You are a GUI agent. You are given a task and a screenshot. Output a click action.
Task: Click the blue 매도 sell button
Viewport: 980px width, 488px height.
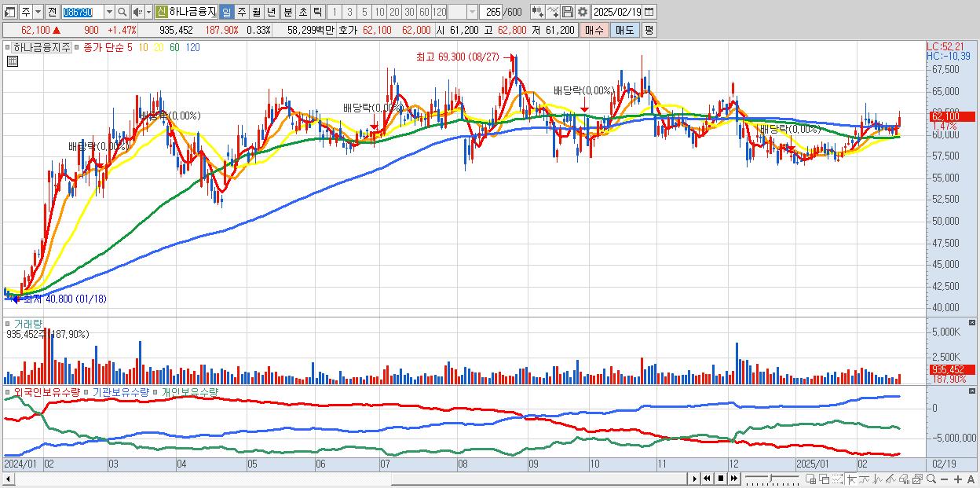625,30
